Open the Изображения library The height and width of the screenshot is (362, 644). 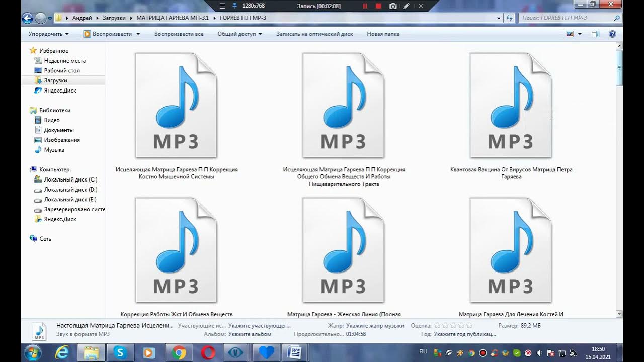[x=61, y=140]
